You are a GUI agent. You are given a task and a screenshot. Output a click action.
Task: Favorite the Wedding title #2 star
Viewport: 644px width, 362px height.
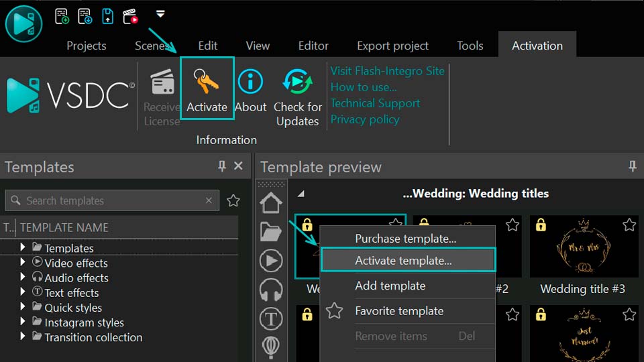tap(512, 225)
